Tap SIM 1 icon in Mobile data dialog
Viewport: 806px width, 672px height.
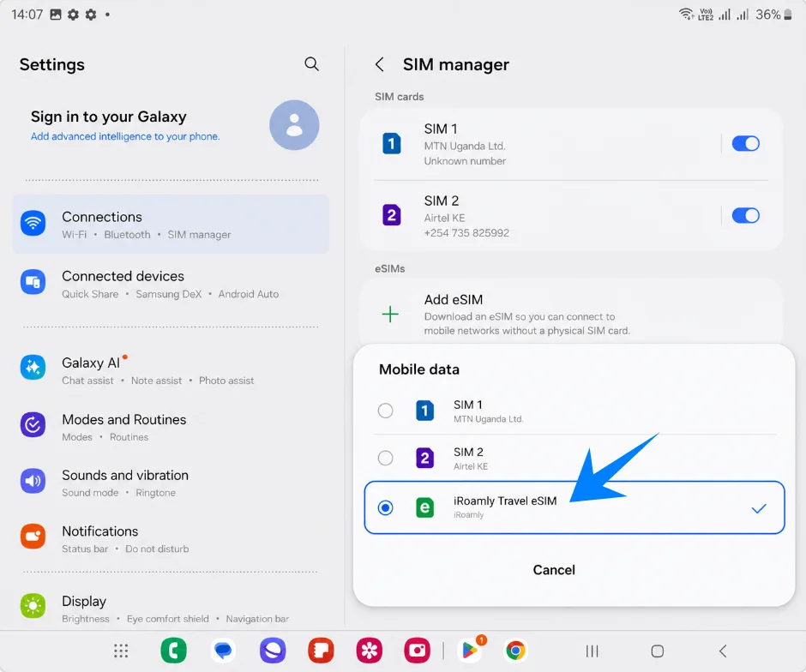click(424, 411)
